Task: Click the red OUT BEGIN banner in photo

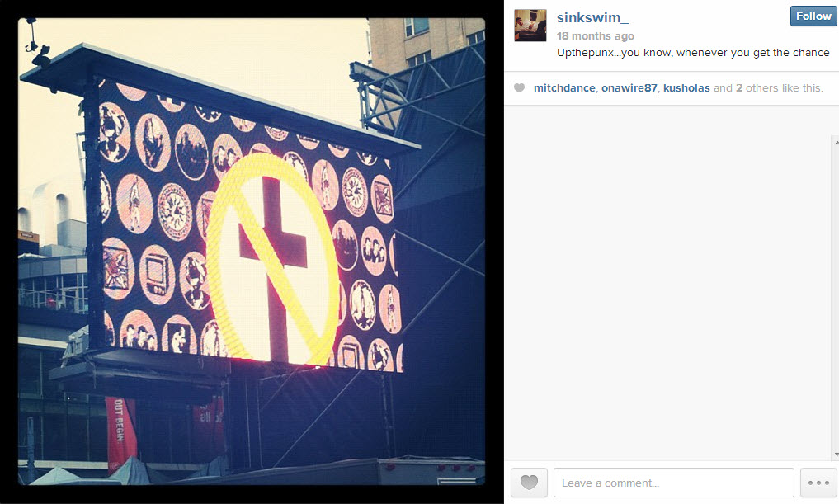Action: pyautogui.click(x=121, y=433)
